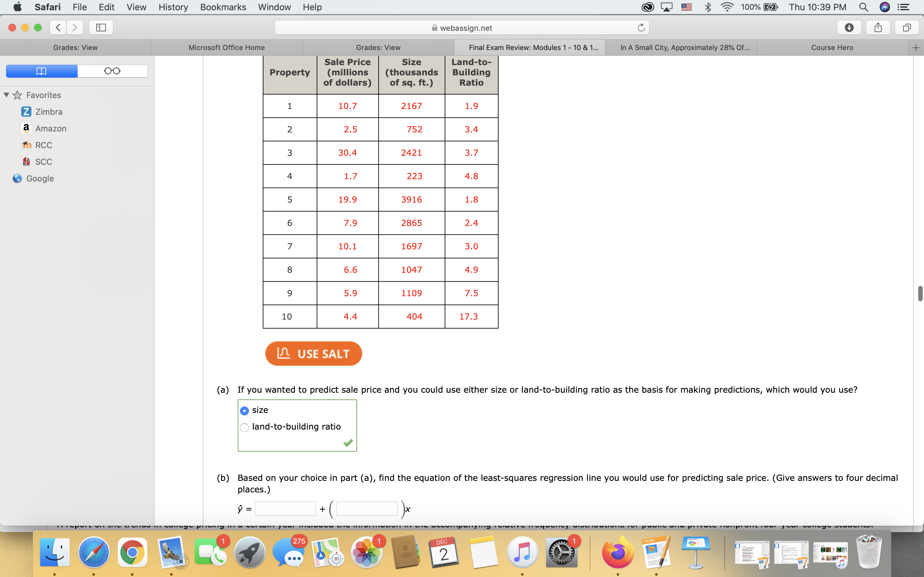
Task: Switch to Reading List glasses tab
Action: 112,71
